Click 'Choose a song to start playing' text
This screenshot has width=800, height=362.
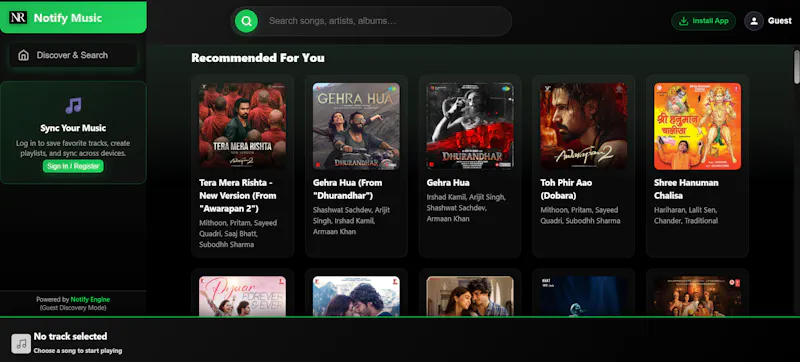coord(78,351)
